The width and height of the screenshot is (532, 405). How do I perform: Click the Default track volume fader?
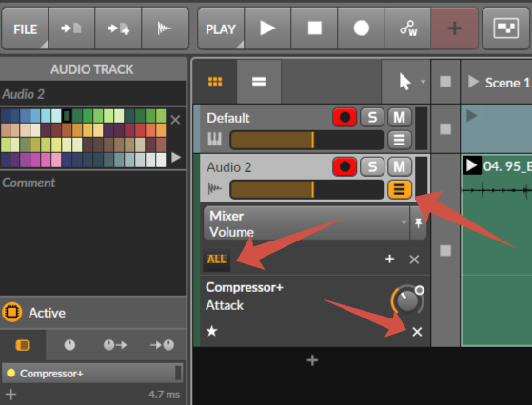(x=306, y=140)
